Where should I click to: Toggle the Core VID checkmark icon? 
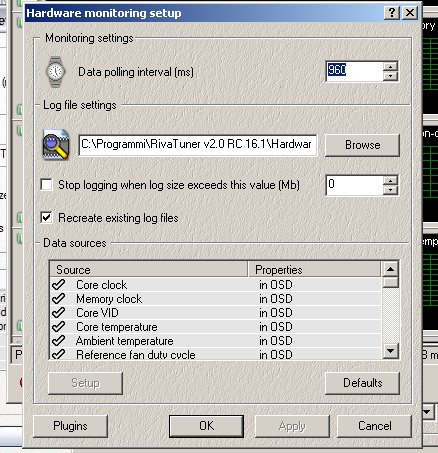[x=58, y=313]
